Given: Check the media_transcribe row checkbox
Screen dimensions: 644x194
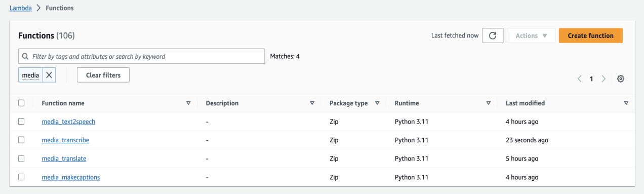Looking at the screenshot, I should point(21,140).
